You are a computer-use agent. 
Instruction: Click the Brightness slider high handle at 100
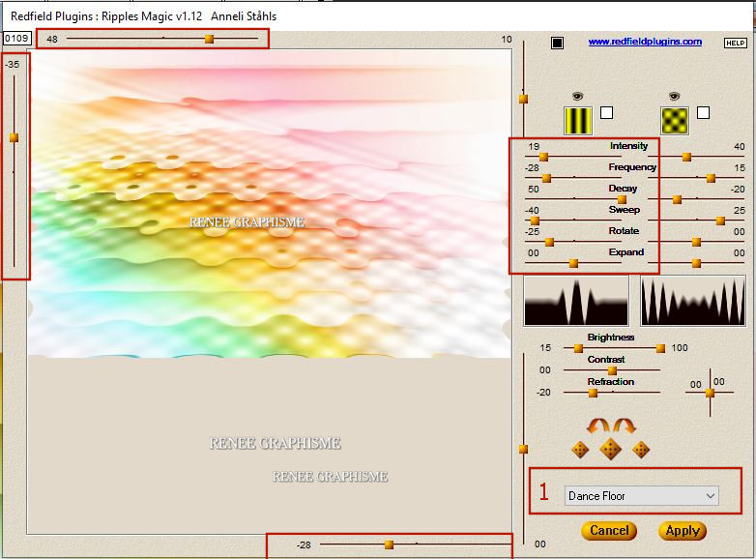[x=660, y=348]
